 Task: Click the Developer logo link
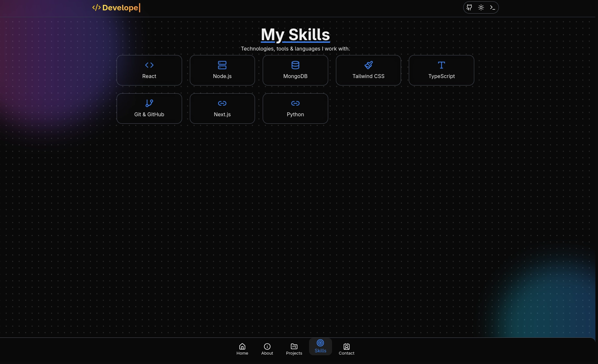(116, 7)
